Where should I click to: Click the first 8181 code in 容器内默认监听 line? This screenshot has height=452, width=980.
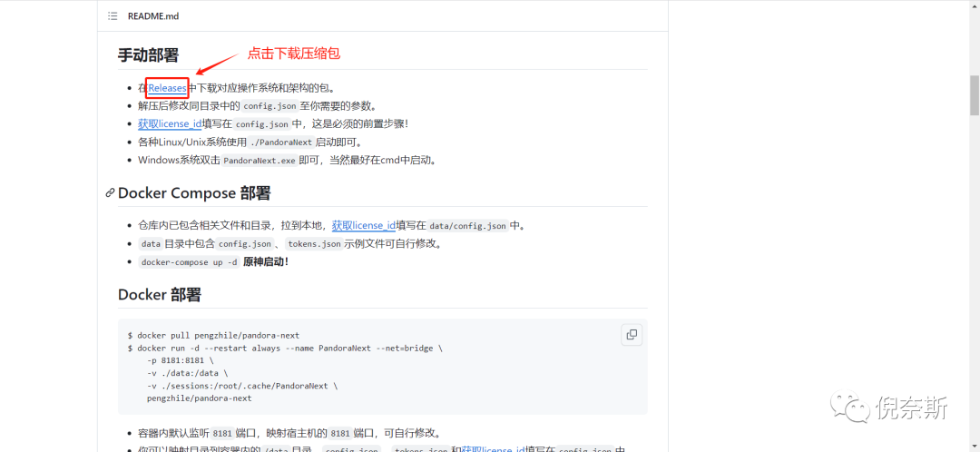click(222, 433)
